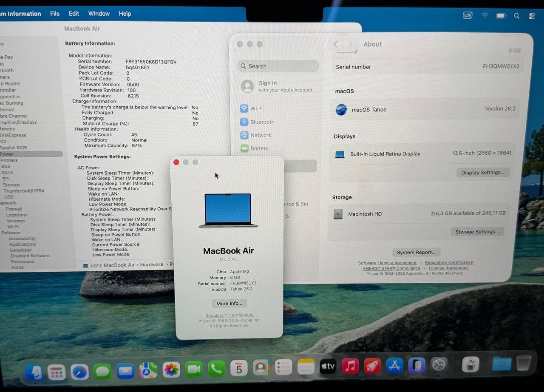Screen dimensions: 544x392
Task: Open the Maps app in the Dock
Action: pos(148,370)
